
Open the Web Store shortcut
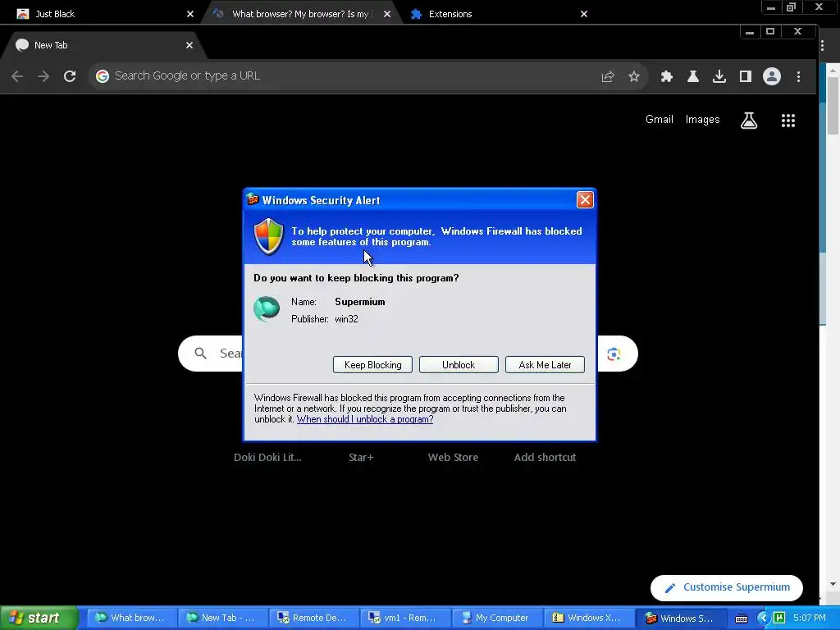click(453, 458)
